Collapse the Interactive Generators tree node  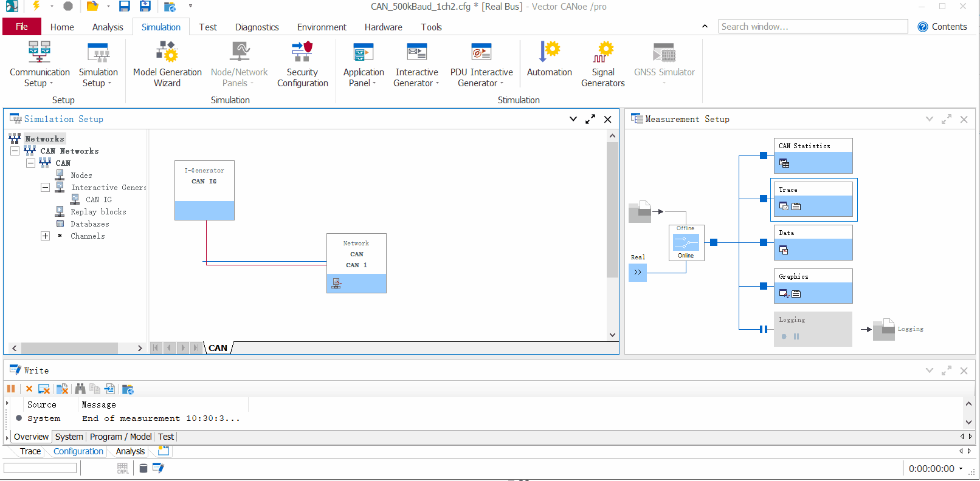coord(45,187)
